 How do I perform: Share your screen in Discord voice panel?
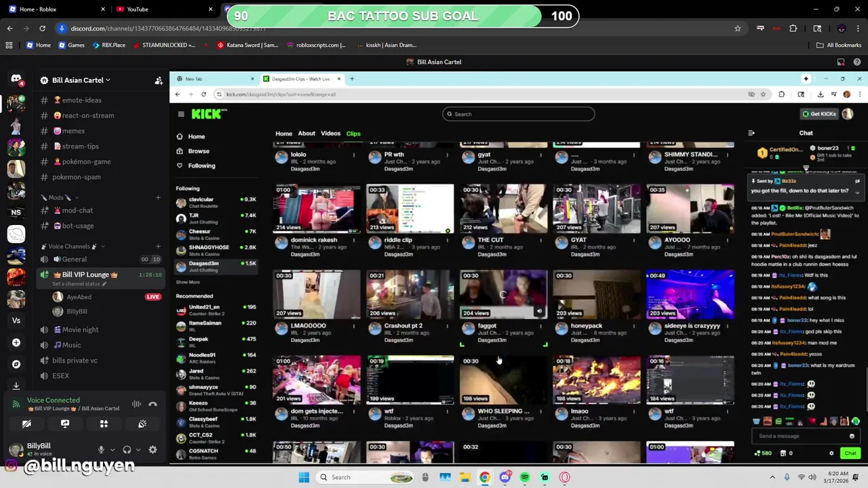click(x=65, y=424)
